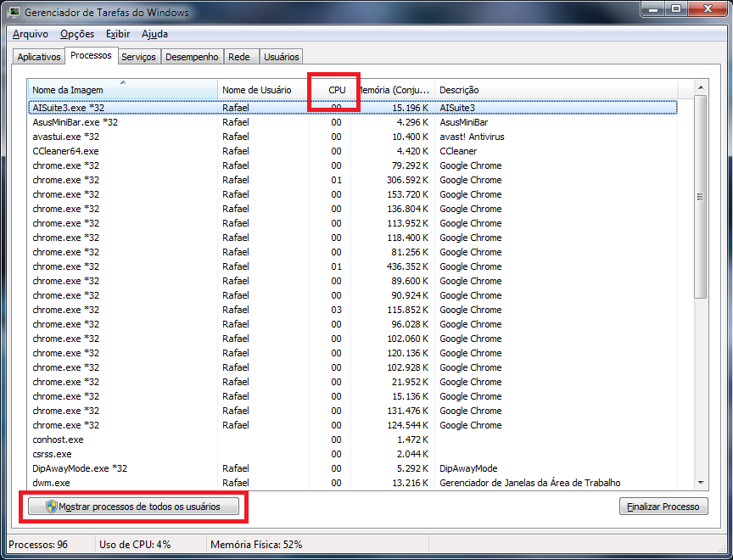
Task: Click the scrollbar down arrow
Action: coord(700,483)
